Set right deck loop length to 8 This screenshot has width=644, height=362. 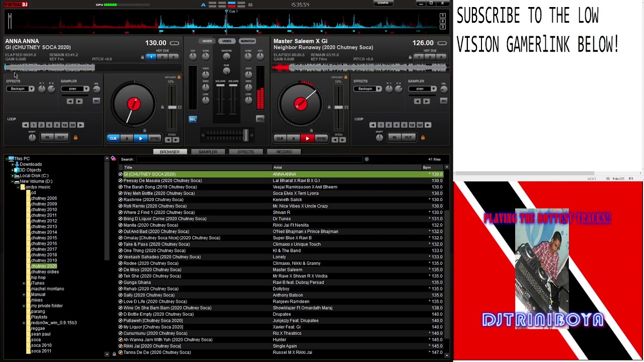point(404,125)
